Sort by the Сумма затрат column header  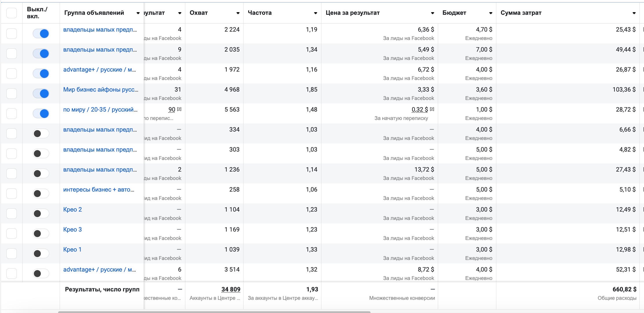521,13
